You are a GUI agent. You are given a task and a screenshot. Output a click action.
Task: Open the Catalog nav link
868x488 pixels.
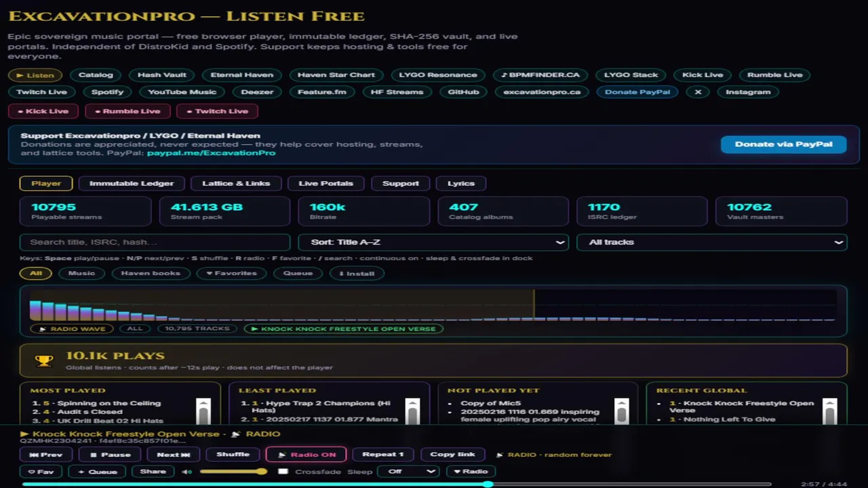coord(96,75)
